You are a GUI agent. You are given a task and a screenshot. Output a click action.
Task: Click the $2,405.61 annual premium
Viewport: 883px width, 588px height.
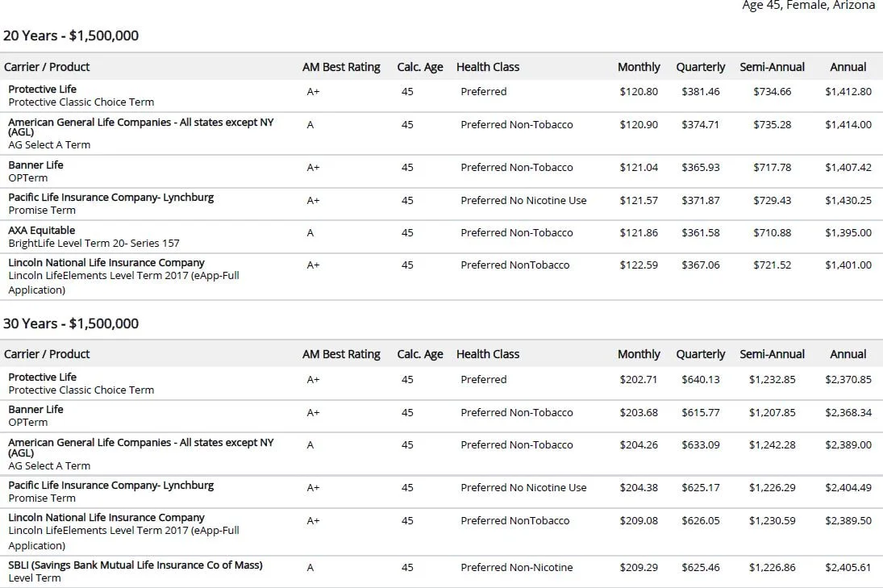pos(848,567)
